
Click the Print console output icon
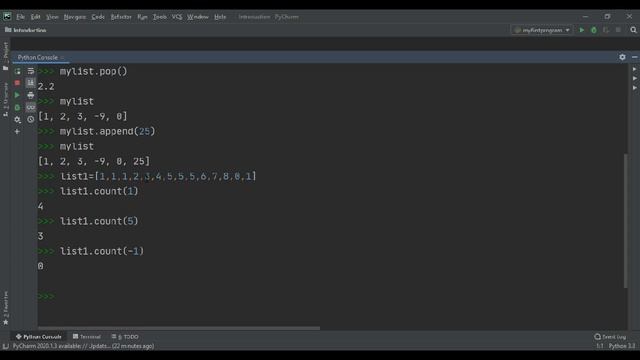pos(31,95)
